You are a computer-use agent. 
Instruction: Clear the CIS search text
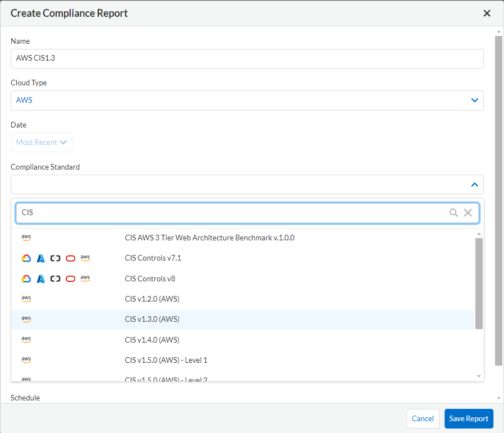(468, 212)
